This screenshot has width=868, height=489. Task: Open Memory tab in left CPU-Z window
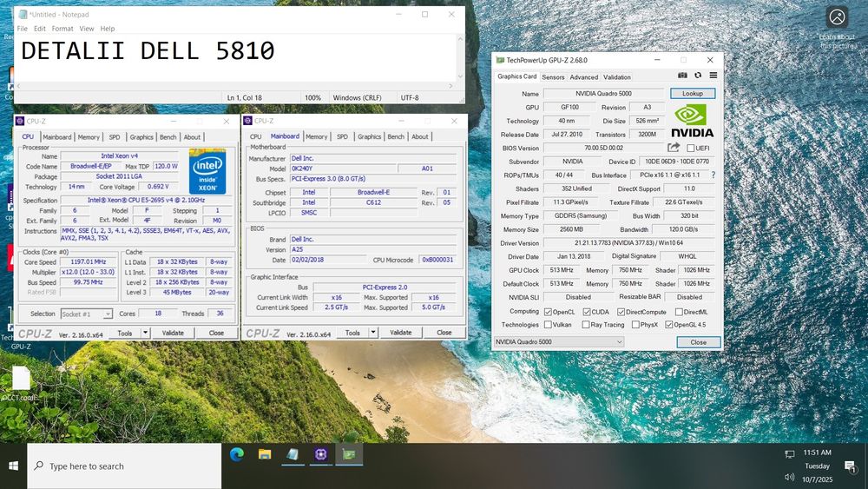pos(89,136)
